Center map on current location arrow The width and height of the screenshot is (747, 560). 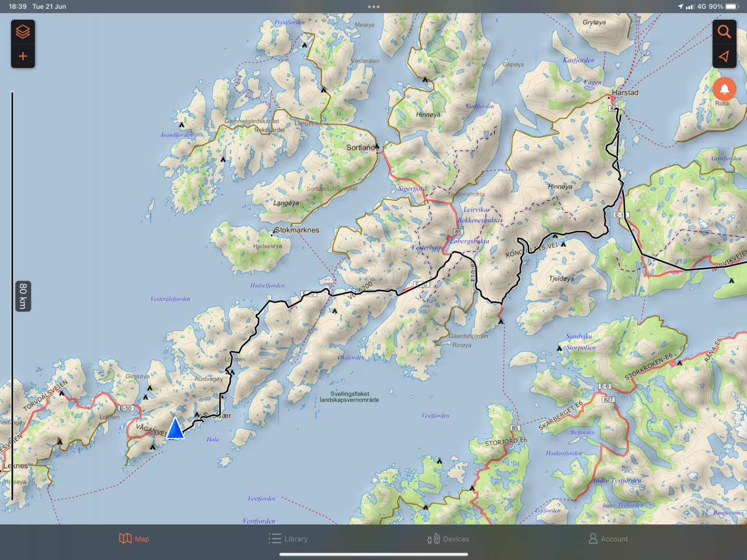[724, 56]
